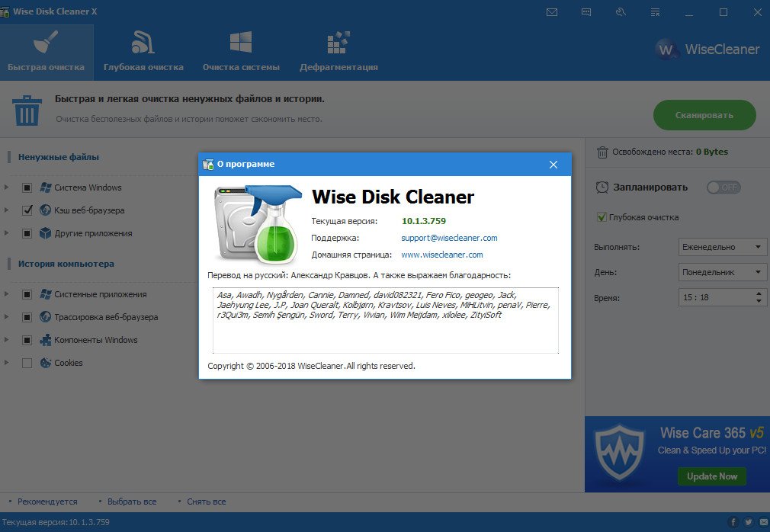Viewport: 770px width, 532px height.
Task: Click the trash bin icon beside quick clean description
Action: 27,110
